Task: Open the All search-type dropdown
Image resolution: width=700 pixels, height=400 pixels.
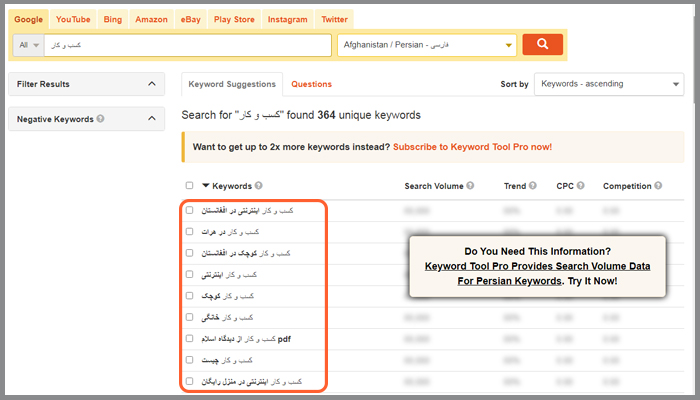Action: tap(29, 45)
